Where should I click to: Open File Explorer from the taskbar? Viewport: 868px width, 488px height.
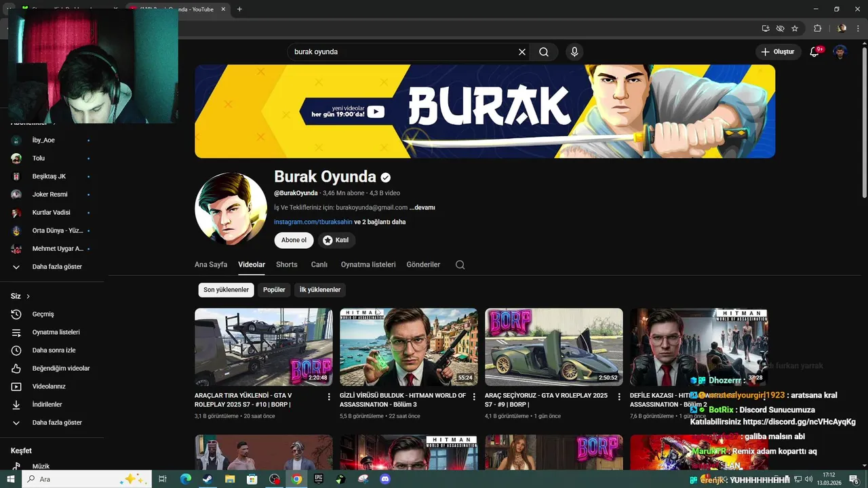(230, 479)
